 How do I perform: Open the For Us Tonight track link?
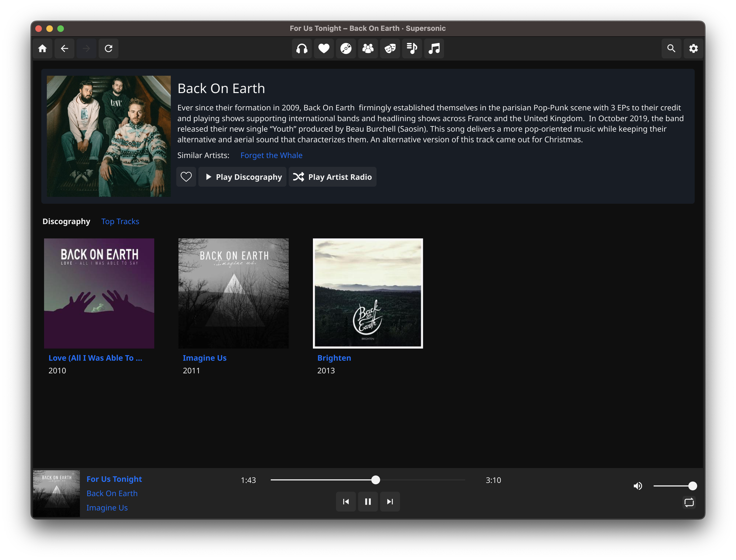coord(114,479)
